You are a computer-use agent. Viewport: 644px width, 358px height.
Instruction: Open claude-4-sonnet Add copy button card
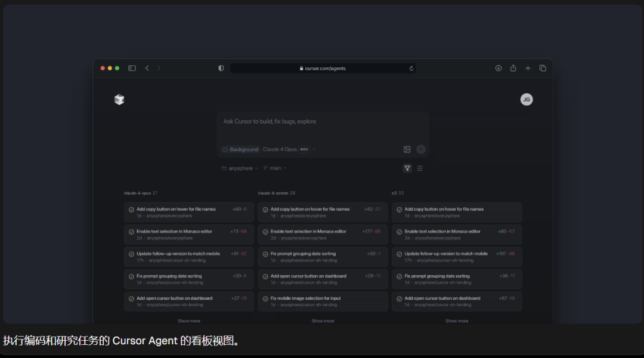[323, 212]
